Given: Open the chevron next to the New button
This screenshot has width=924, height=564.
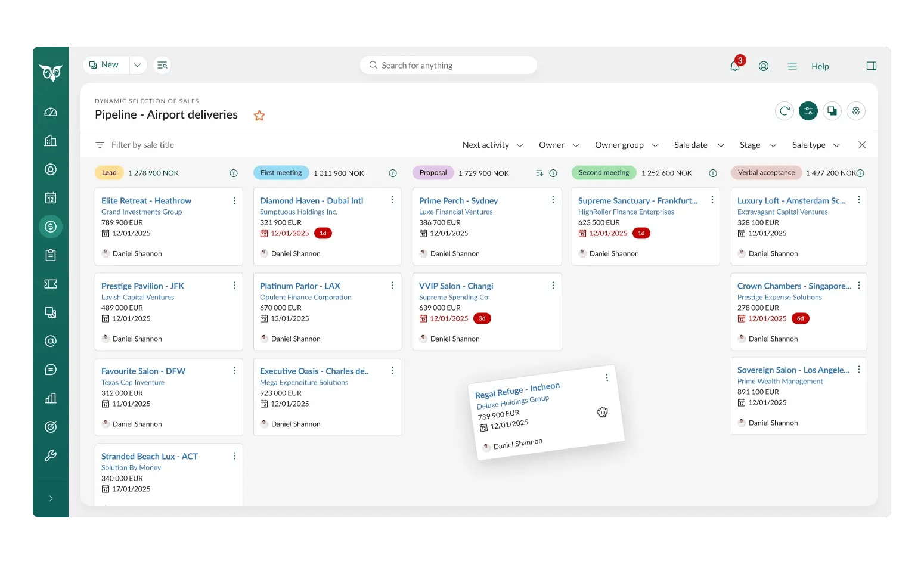Looking at the screenshot, I should tap(138, 64).
